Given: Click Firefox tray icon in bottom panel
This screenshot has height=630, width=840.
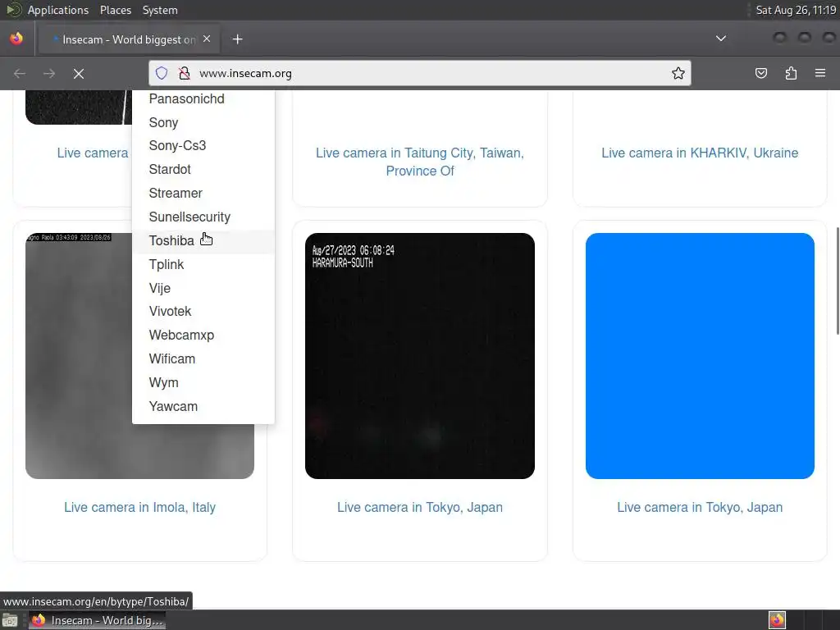Looking at the screenshot, I should coord(777,620).
